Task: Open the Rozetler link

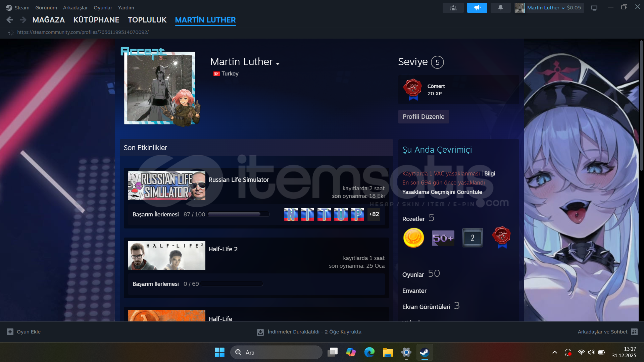Action: coord(413,219)
